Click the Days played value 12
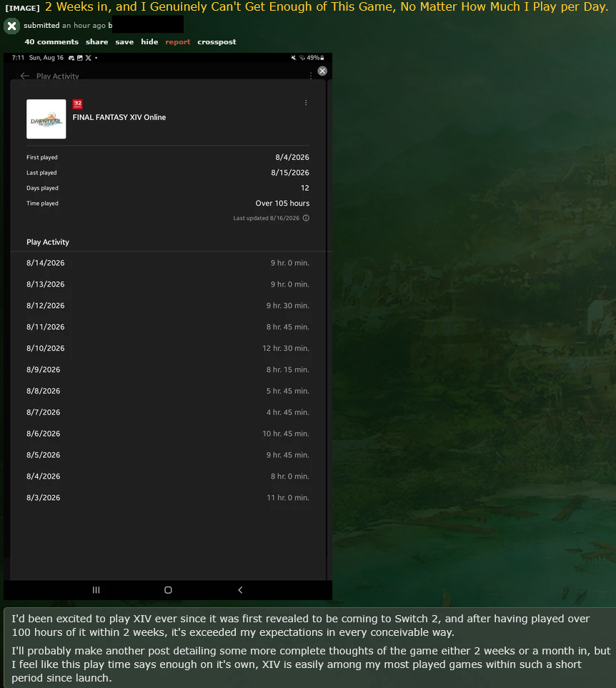This screenshot has height=688, width=616. tap(305, 188)
